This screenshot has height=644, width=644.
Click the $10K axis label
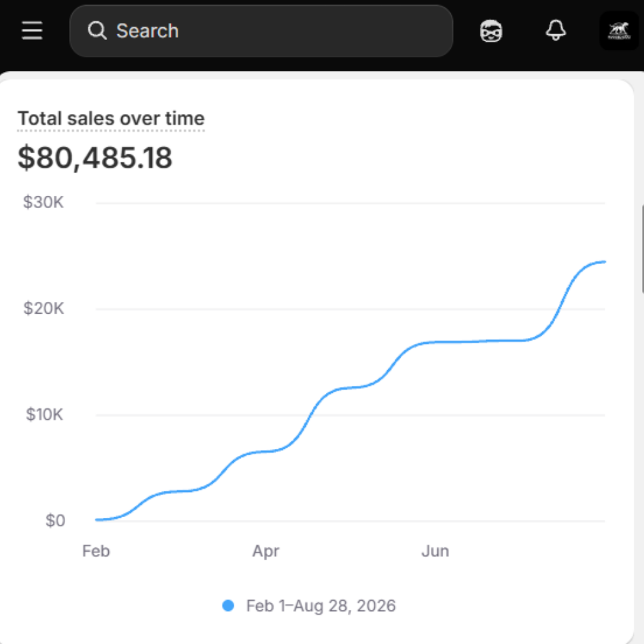[44, 414]
